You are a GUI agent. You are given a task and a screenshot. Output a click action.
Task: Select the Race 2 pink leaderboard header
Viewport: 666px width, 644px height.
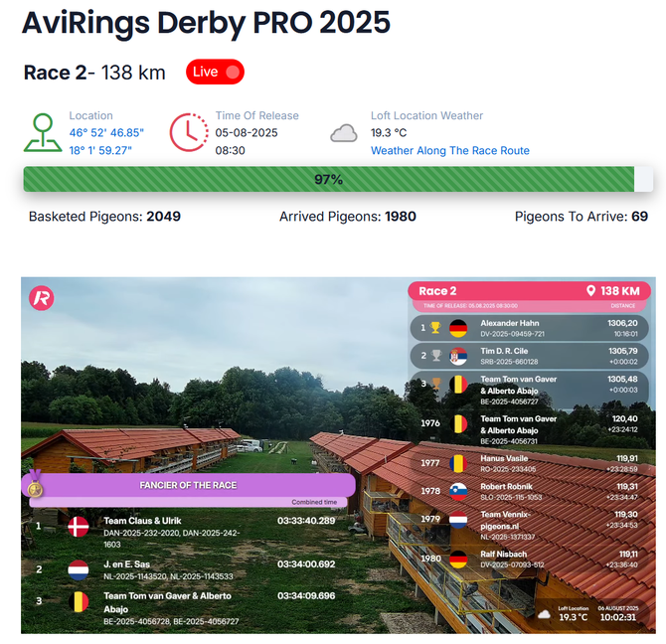point(529,291)
